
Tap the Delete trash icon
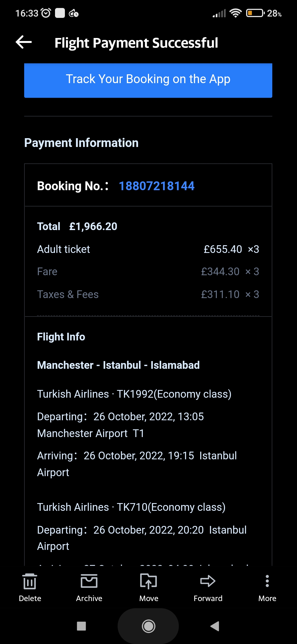(x=30, y=582)
